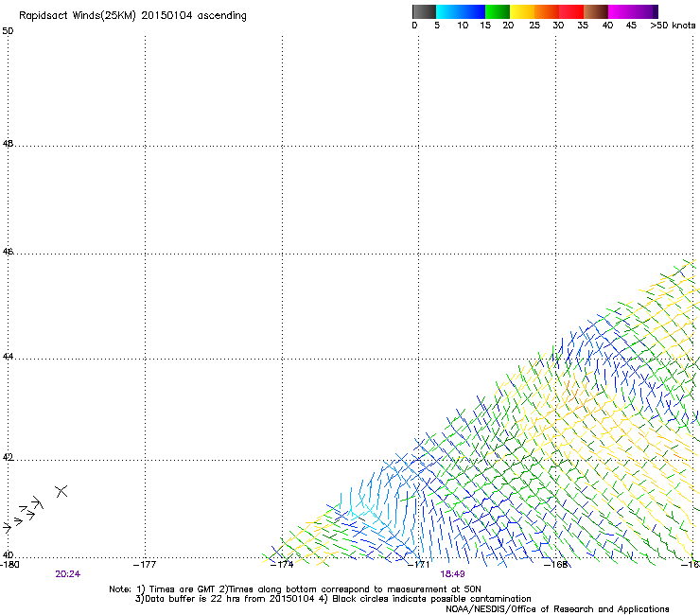The width and height of the screenshot is (700, 615).
Task: Click the '25' color scale label
Action: tap(534, 26)
